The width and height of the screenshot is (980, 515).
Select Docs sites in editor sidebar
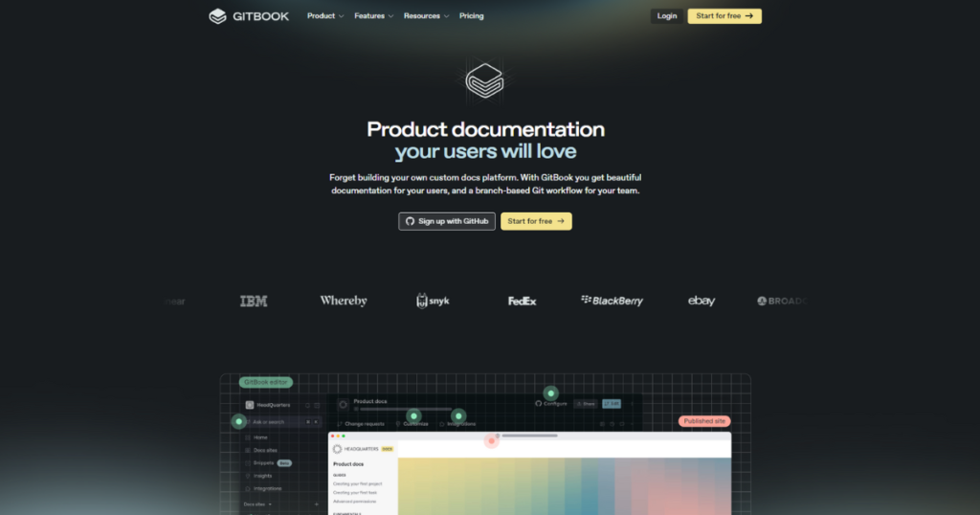pyautogui.click(x=265, y=450)
